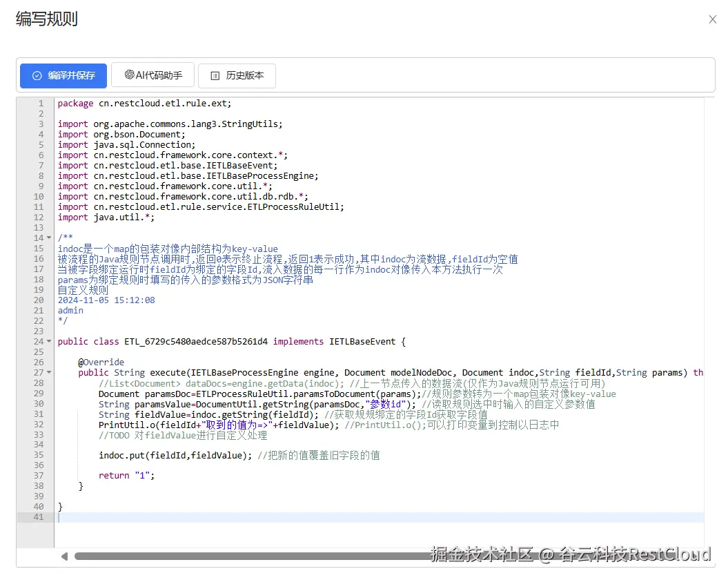The width and height of the screenshot is (728, 580).
Task: Click the import IETLBaseProcessEngine line
Action: pos(188,175)
